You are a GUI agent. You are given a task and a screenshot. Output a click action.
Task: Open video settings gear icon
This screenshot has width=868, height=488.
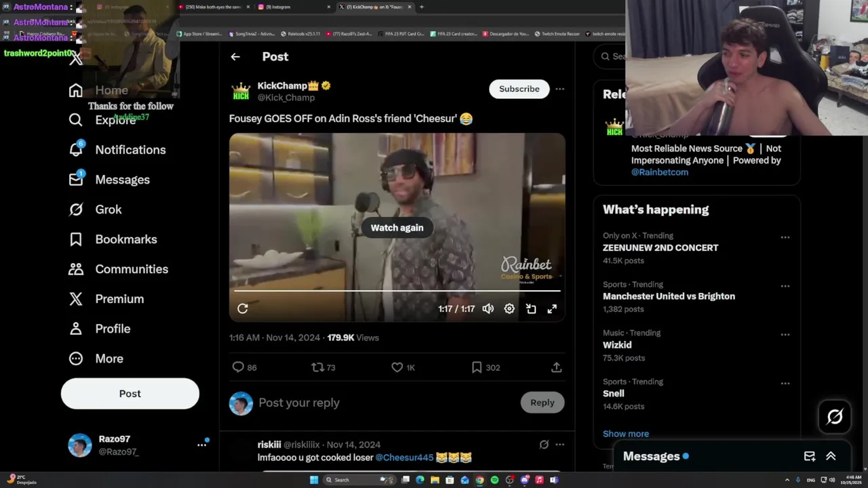pos(509,309)
